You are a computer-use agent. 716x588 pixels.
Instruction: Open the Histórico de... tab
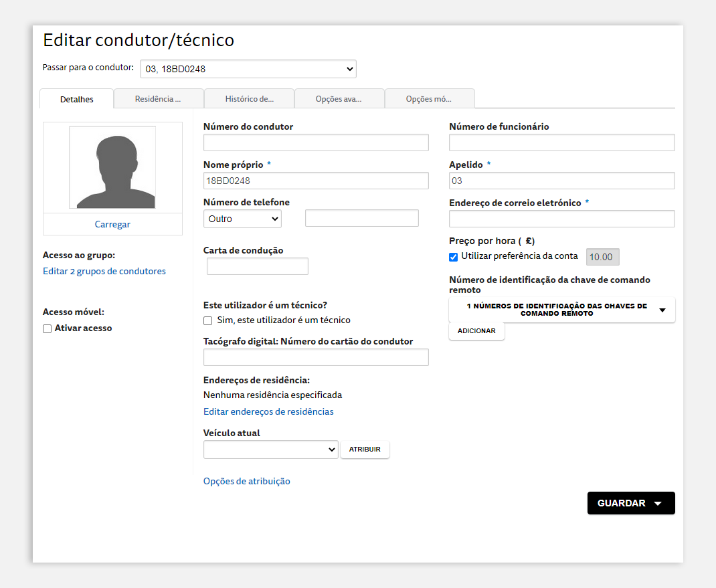(250, 98)
